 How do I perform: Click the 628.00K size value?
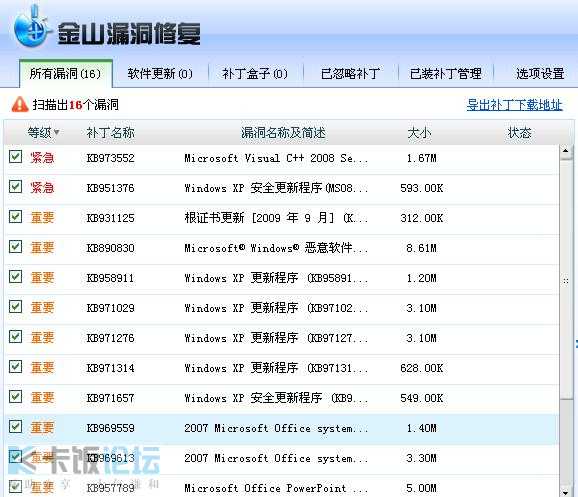click(421, 368)
